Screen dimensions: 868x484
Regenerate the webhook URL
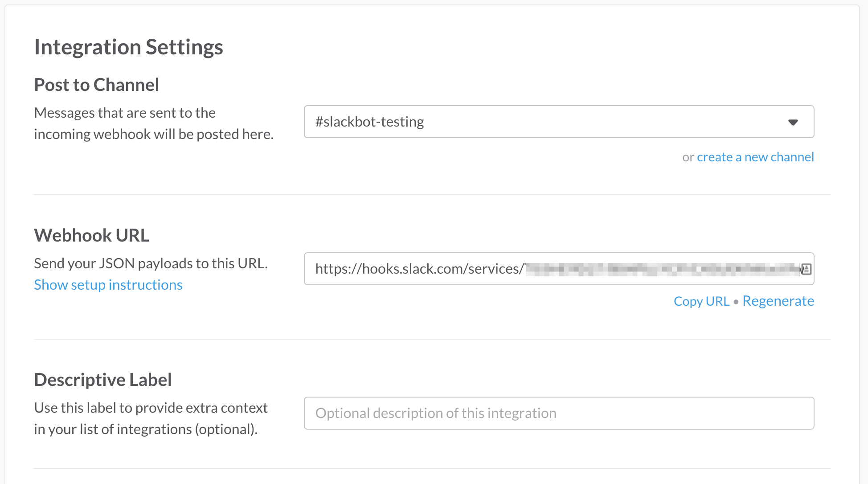(778, 301)
